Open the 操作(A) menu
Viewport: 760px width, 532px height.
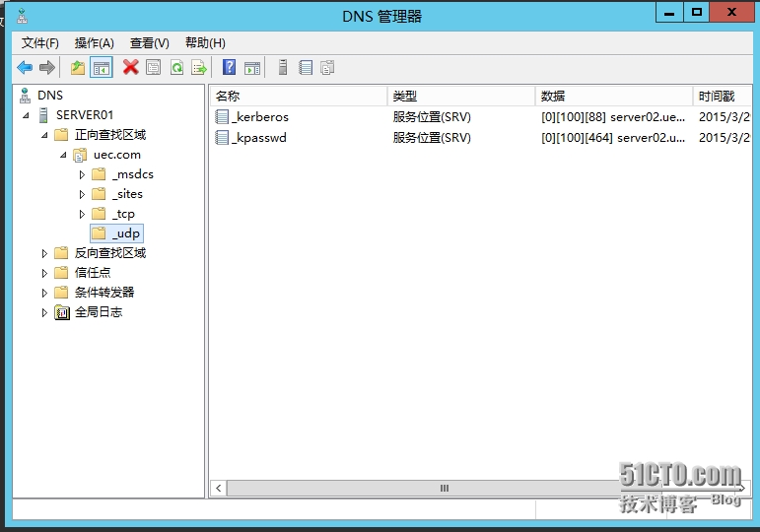[x=94, y=43]
